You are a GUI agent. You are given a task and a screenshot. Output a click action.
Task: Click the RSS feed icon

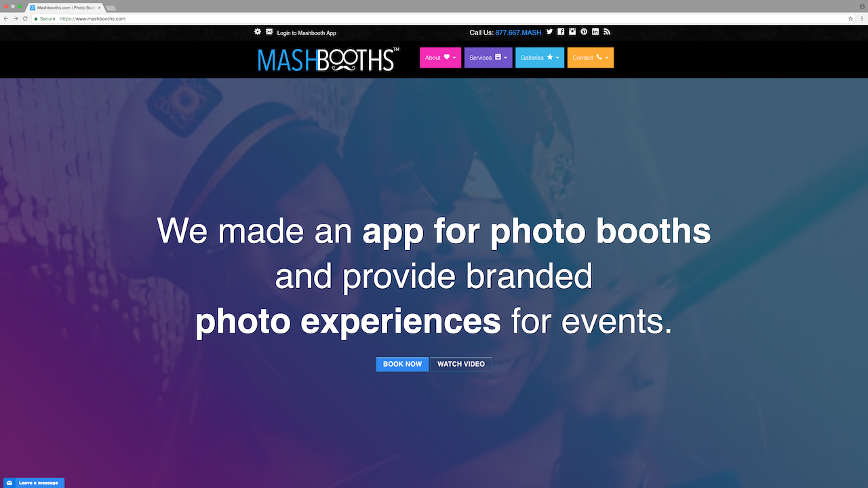(607, 32)
